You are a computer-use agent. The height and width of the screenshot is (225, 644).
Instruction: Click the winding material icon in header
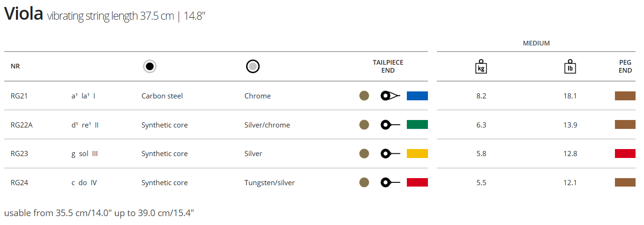tap(253, 67)
